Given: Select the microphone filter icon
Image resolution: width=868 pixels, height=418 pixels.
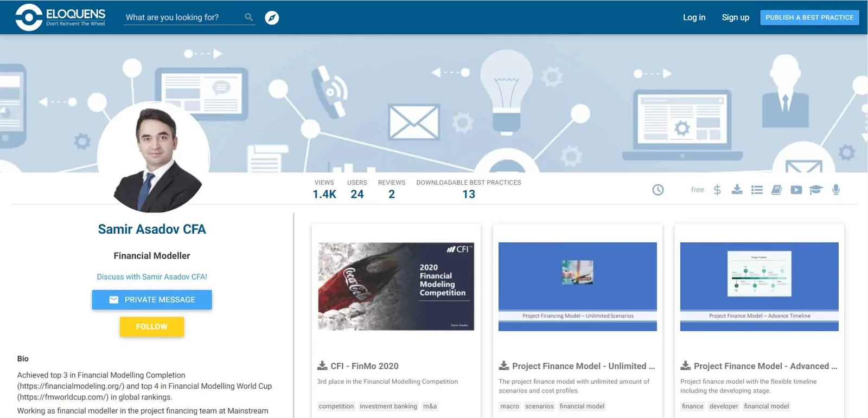Looking at the screenshot, I should point(836,190).
